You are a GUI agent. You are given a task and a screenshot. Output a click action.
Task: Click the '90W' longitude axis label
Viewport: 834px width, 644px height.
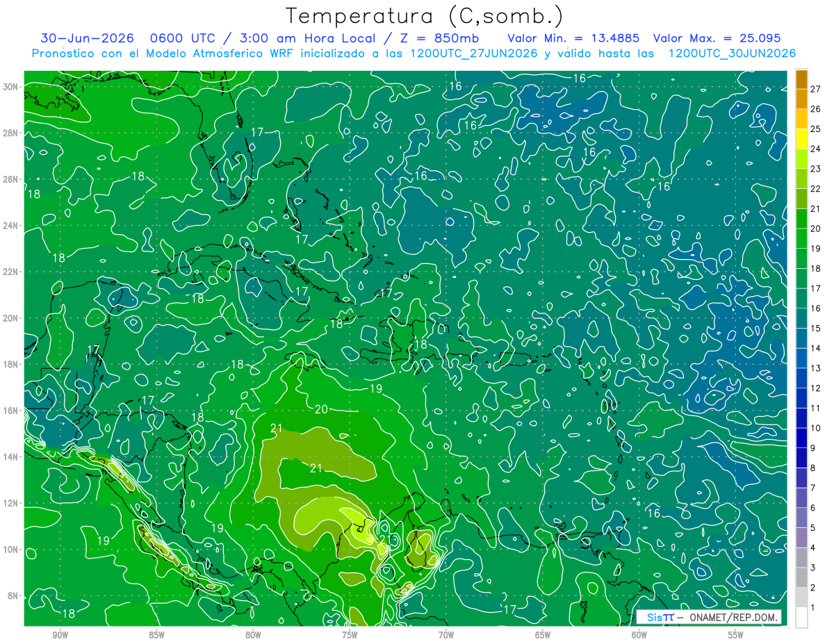pos(60,635)
